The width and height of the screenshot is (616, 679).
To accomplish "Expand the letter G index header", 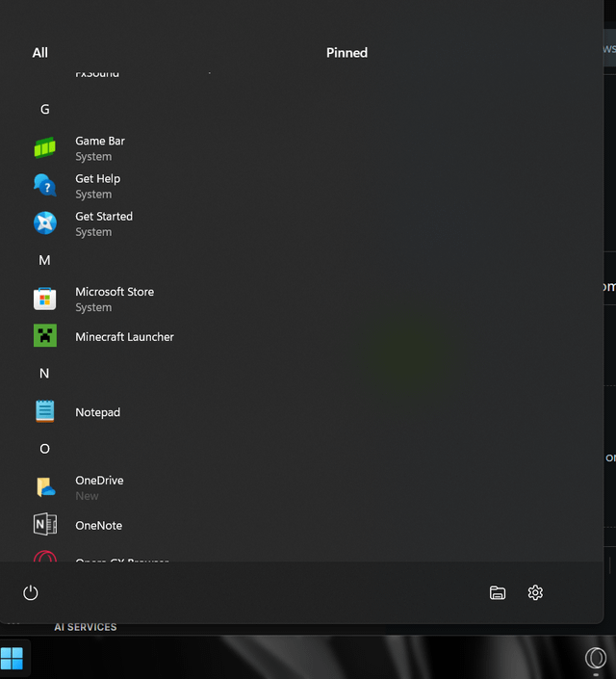I will pos(44,110).
